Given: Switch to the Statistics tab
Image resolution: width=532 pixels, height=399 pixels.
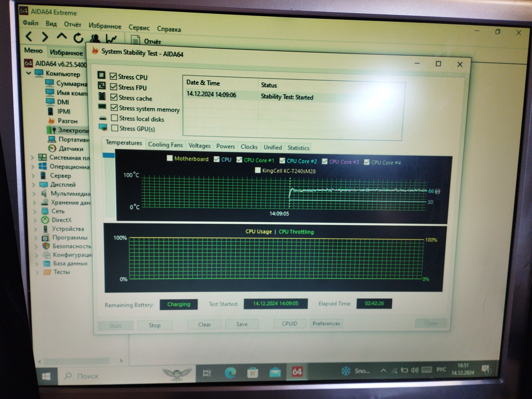Looking at the screenshot, I should [x=298, y=148].
